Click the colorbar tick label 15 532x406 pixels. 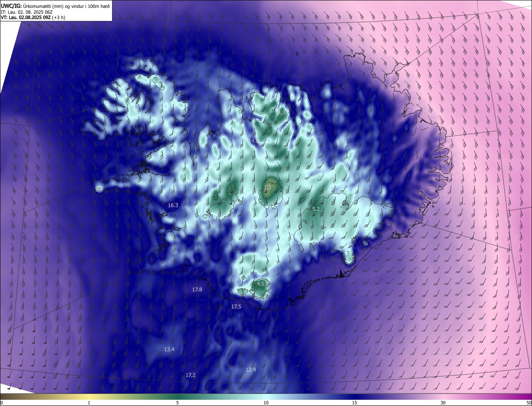click(x=355, y=403)
